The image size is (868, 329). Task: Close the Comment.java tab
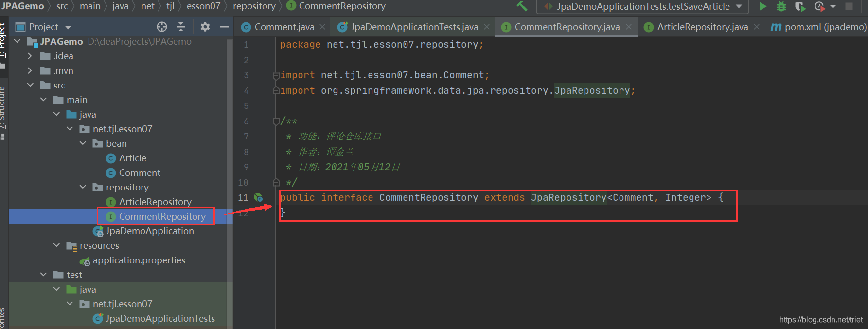coord(322,27)
